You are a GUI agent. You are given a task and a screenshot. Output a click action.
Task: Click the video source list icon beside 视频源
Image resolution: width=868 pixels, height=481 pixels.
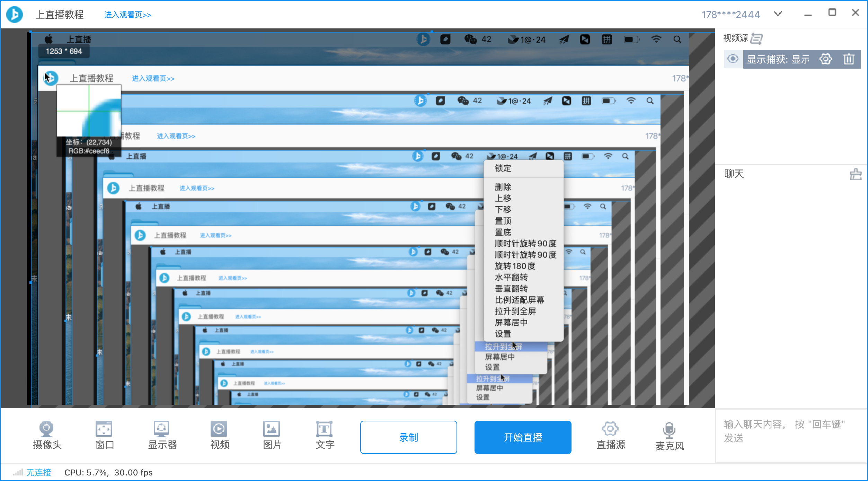756,38
